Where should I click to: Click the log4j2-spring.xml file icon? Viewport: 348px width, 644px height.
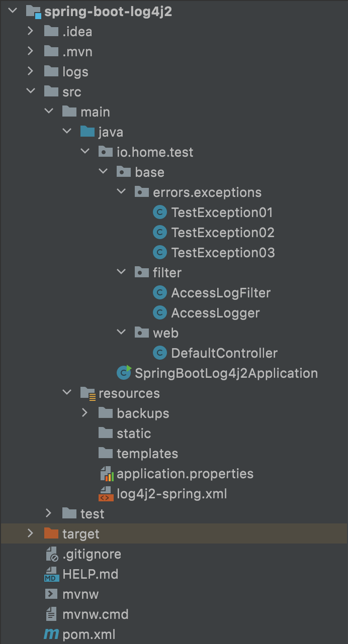click(x=106, y=494)
